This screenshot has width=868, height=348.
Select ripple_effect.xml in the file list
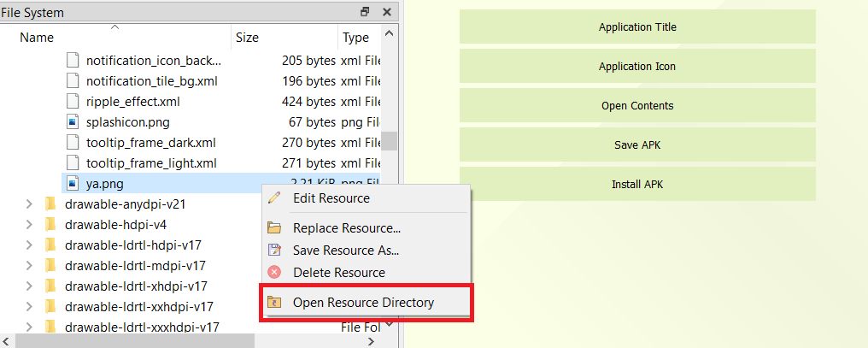tap(132, 102)
